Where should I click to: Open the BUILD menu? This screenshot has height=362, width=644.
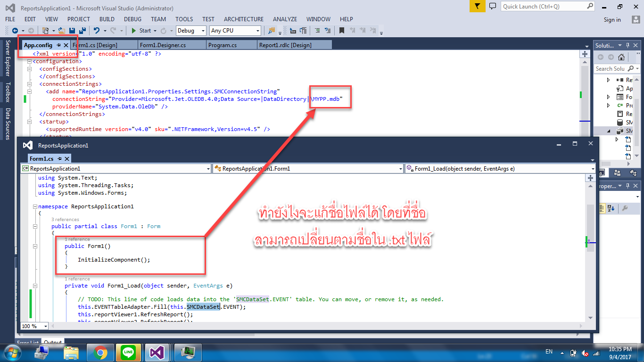(x=107, y=19)
